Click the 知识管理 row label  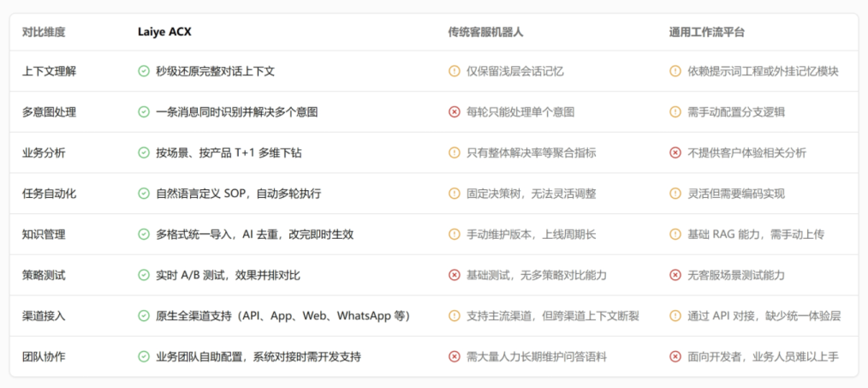pyautogui.click(x=44, y=234)
